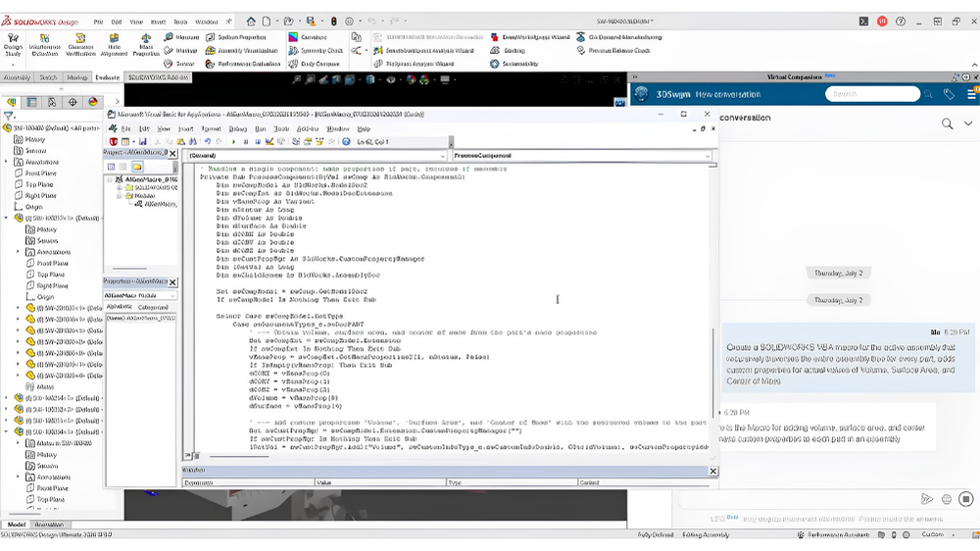The height and width of the screenshot is (551, 980).
Task: Run Interference Detection tool
Action: 44,45
